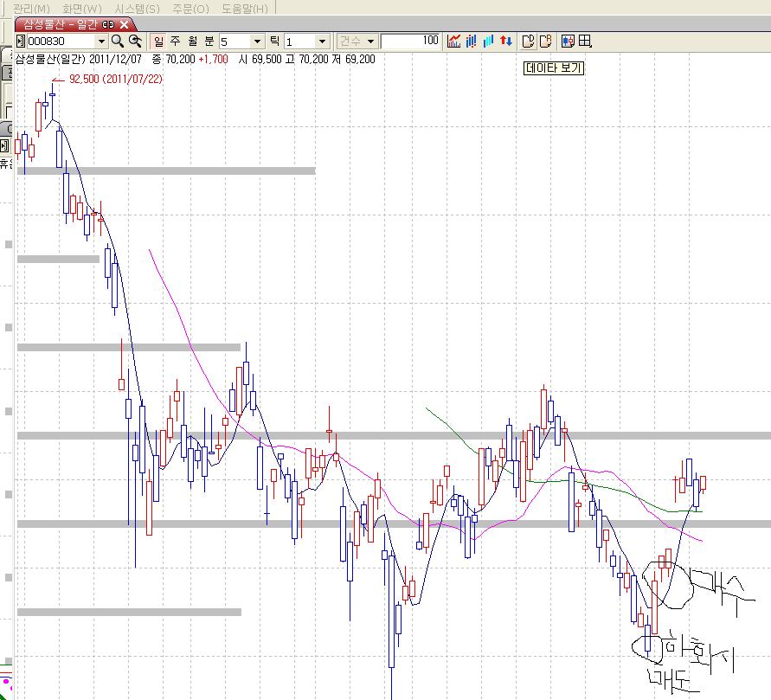771x700 pixels.
Task: Click the closing price 70,200 text
Action: click(181, 60)
